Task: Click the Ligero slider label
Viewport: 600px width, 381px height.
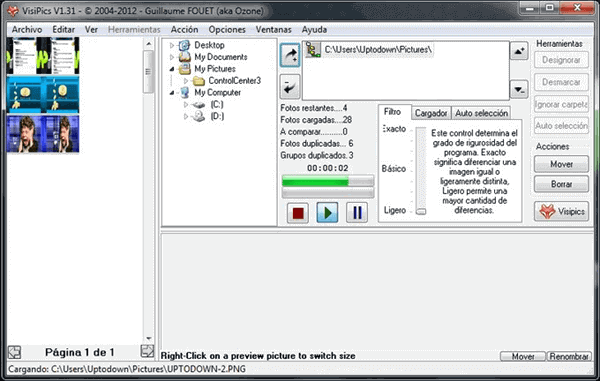Action: coord(395,210)
